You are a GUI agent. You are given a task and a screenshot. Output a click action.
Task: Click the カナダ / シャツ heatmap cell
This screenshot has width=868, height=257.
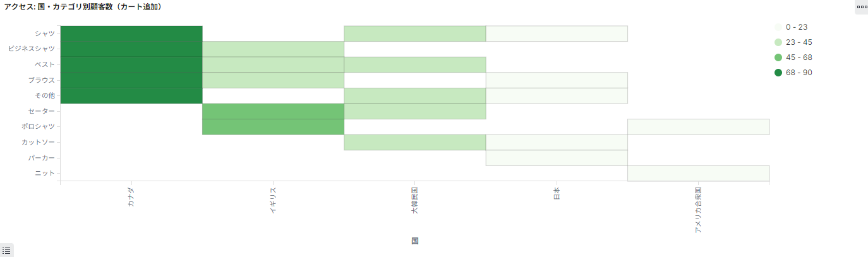(x=131, y=33)
